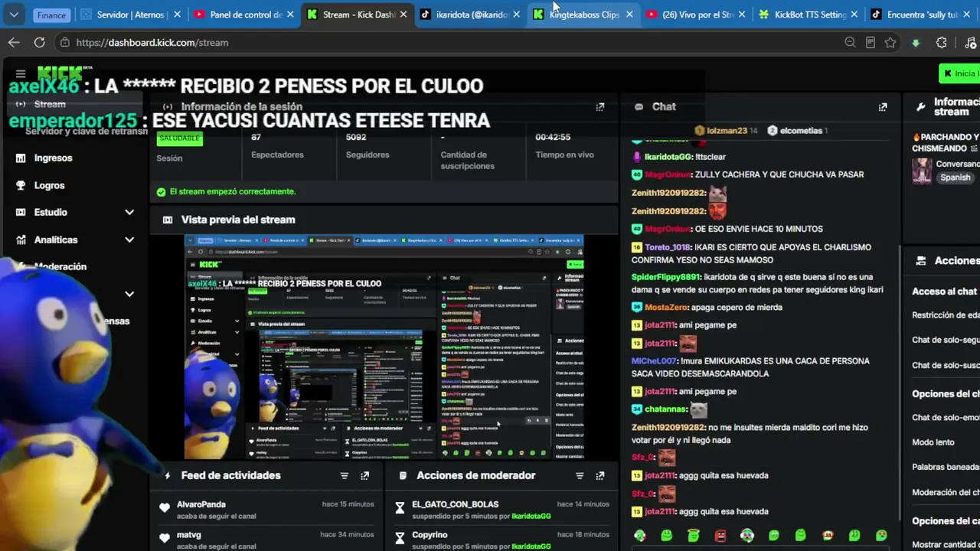Select the Spanish language tag
980x551 pixels.
click(955, 178)
